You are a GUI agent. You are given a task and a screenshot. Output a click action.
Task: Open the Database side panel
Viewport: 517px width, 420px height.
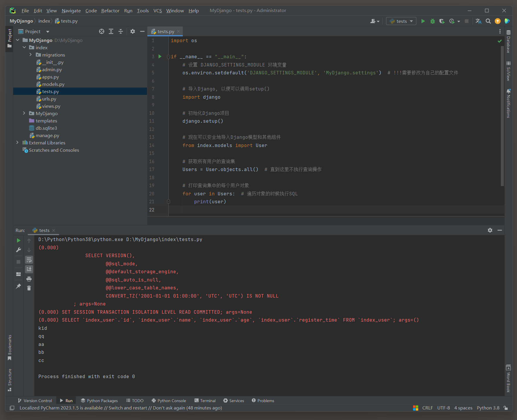[509, 42]
